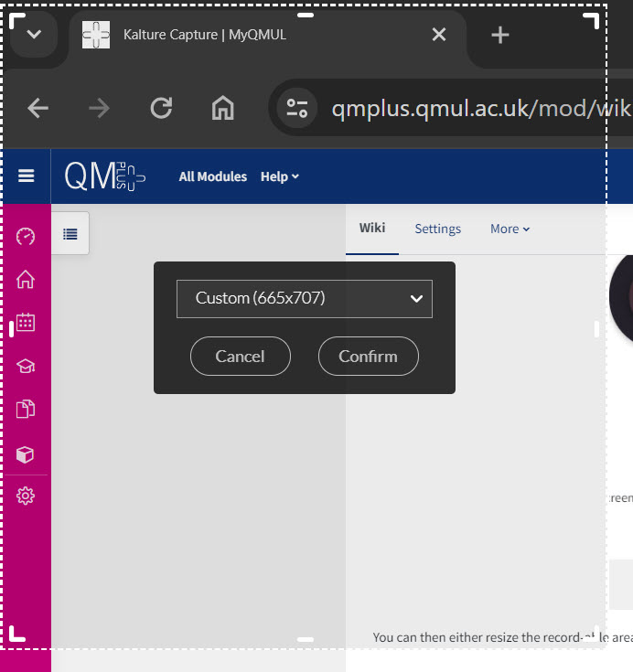633x672 pixels.
Task: Grab the bottom-left corner capture handle
Action: 17,634
